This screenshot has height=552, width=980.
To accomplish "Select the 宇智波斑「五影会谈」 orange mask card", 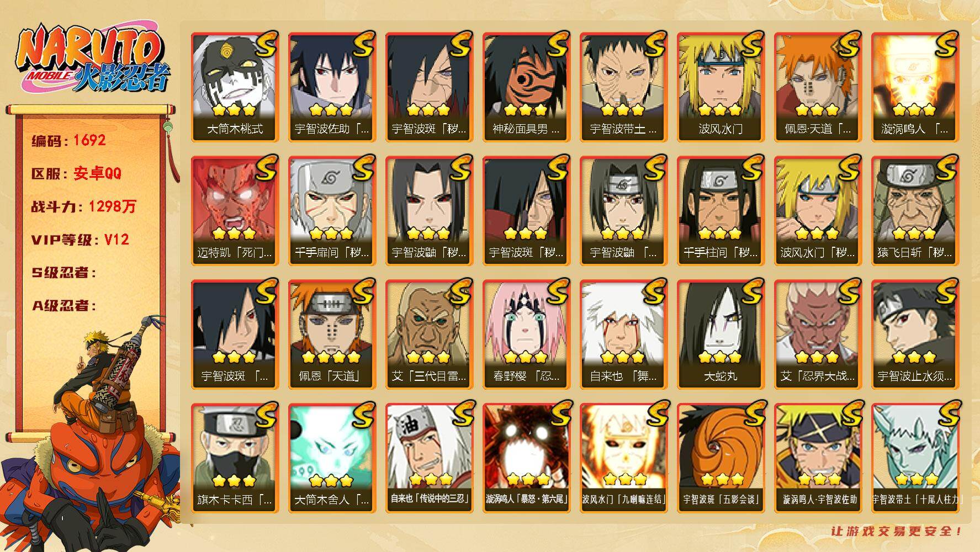I will tap(721, 458).
